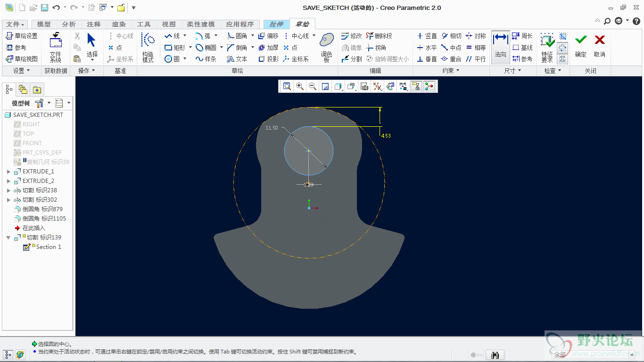Apply the 相切 (Tangent) constraint

tap(451, 36)
